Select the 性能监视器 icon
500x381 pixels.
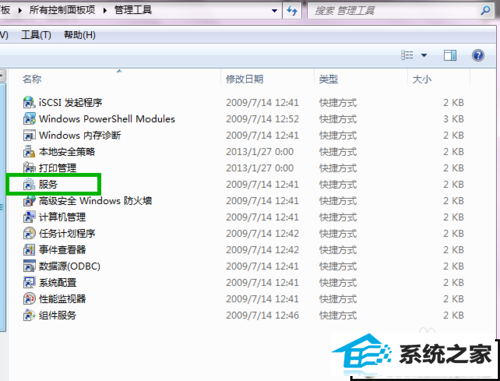(29, 299)
